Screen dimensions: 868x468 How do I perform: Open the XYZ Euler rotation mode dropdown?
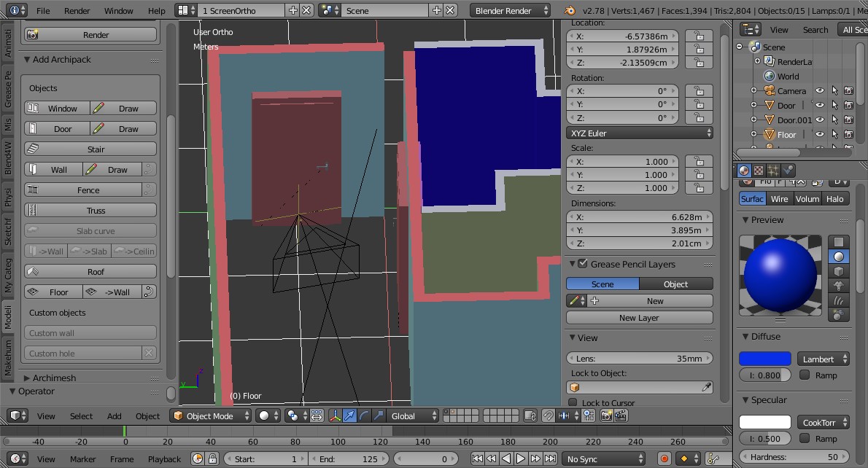point(640,133)
